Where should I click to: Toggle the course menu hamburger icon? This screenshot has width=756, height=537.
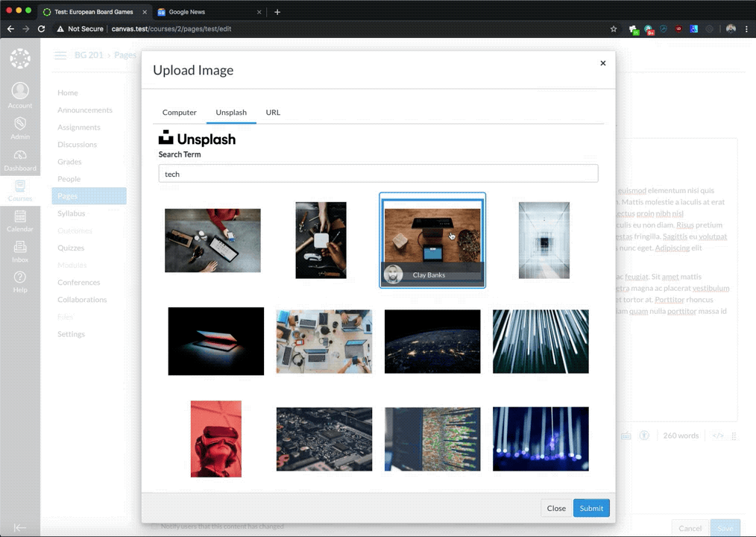pyautogui.click(x=60, y=55)
